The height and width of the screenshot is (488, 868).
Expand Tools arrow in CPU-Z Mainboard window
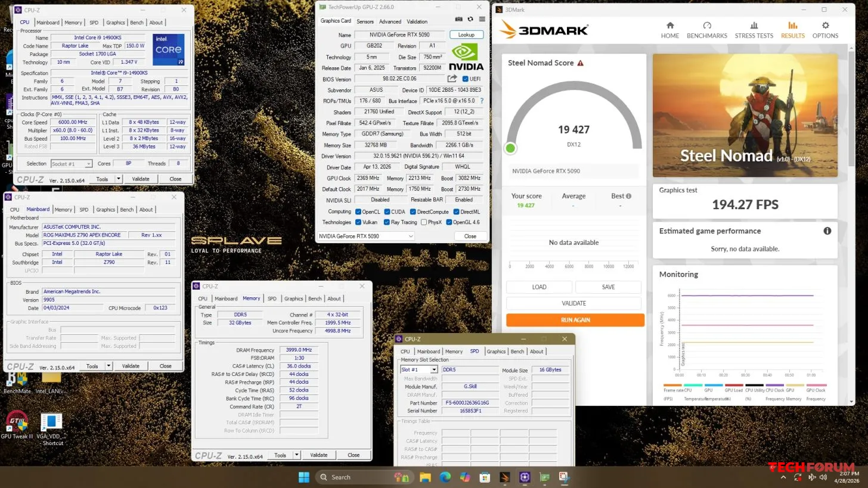click(x=108, y=366)
